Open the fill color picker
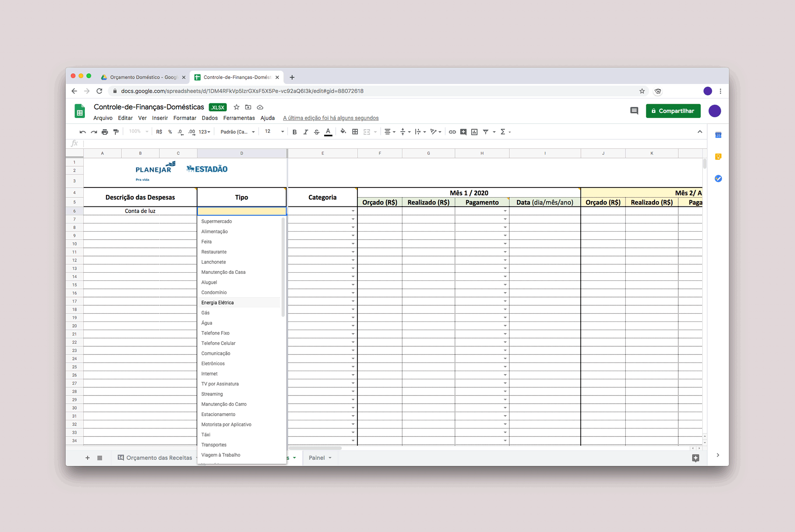 coord(343,132)
